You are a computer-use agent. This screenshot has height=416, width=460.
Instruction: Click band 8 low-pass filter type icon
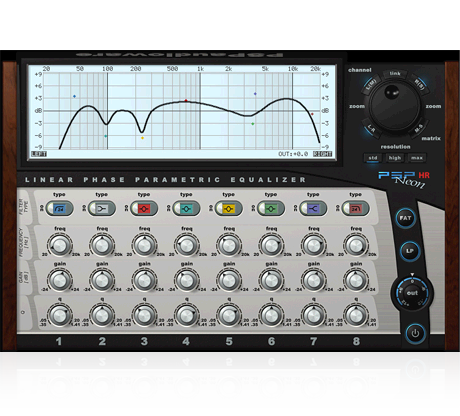click(x=356, y=209)
